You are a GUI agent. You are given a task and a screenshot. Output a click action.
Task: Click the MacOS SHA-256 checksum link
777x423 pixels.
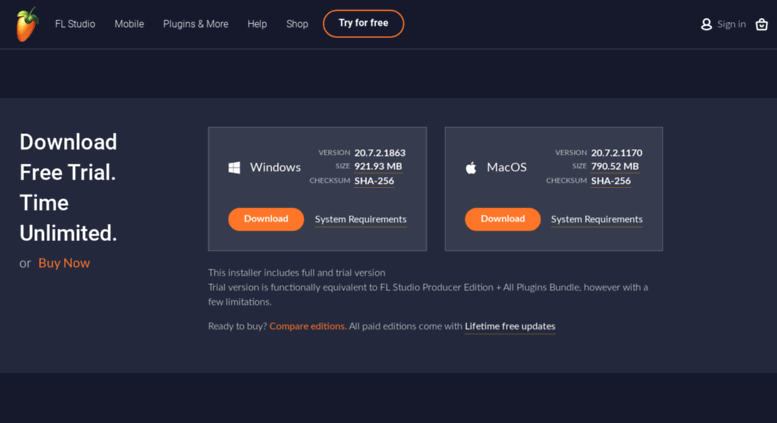(x=610, y=181)
